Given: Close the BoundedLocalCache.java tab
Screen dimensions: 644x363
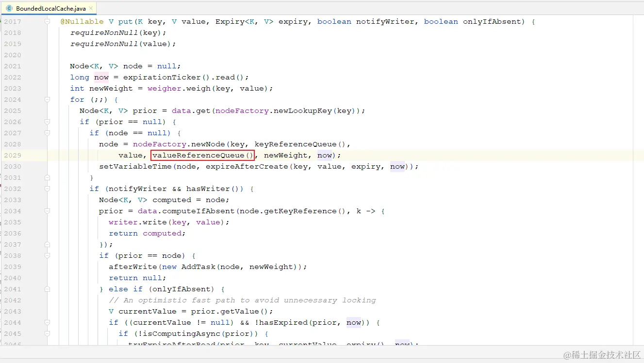Looking at the screenshot, I should [x=91, y=9].
